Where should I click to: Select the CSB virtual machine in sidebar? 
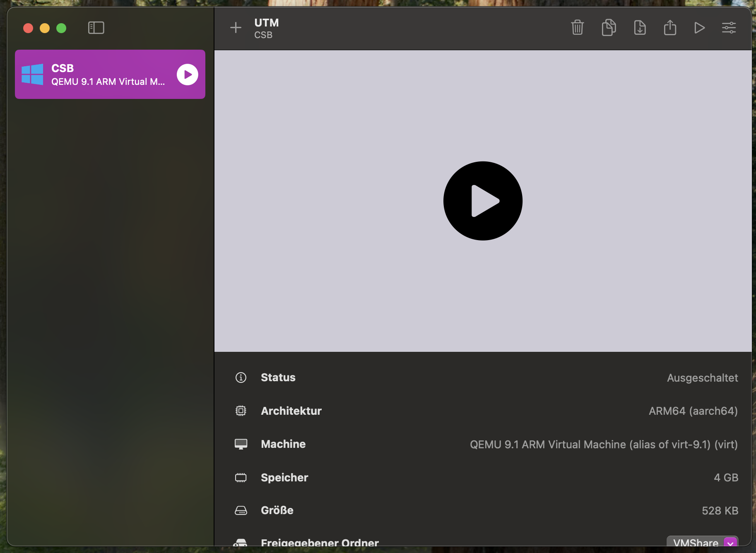click(x=110, y=75)
